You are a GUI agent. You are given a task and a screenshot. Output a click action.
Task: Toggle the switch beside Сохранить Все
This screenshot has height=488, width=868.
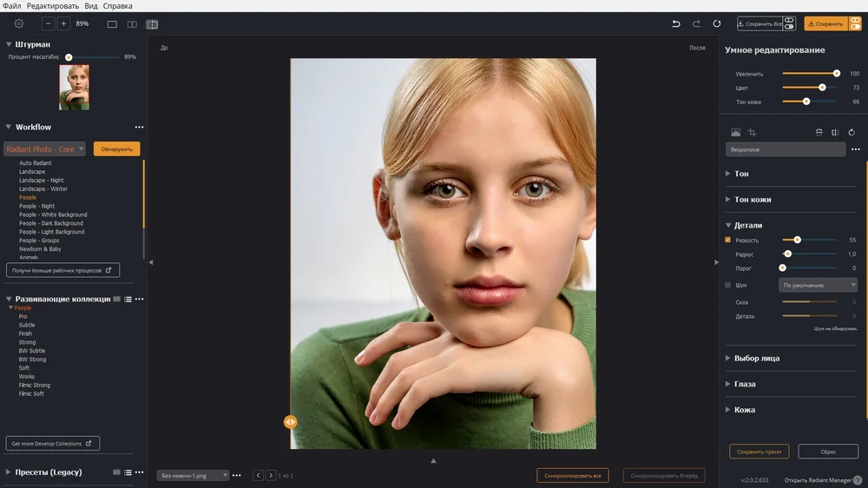[x=789, y=23]
